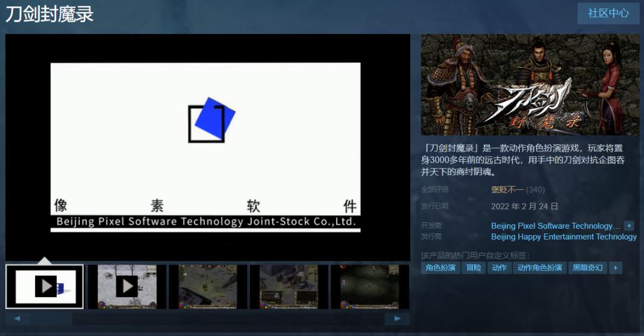The width and height of the screenshot is (644, 336).
Task: Click the left arrow of thumbnail strip
Action: pos(17,318)
